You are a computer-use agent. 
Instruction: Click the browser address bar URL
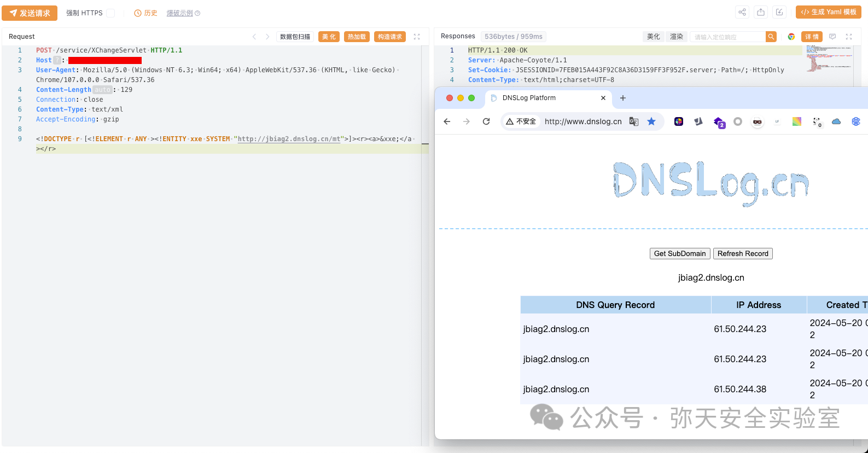tap(583, 121)
